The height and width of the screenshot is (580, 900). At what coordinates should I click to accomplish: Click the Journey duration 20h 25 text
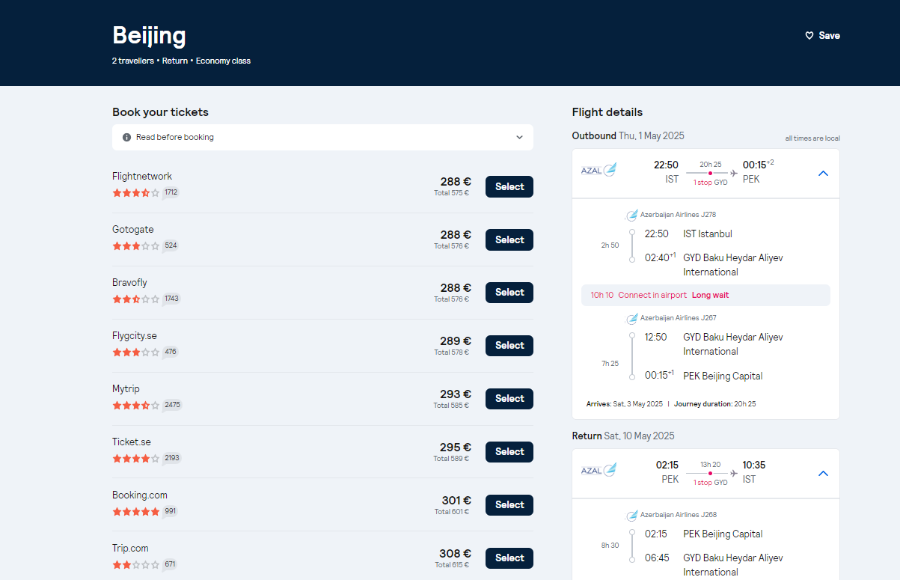coord(715,404)
